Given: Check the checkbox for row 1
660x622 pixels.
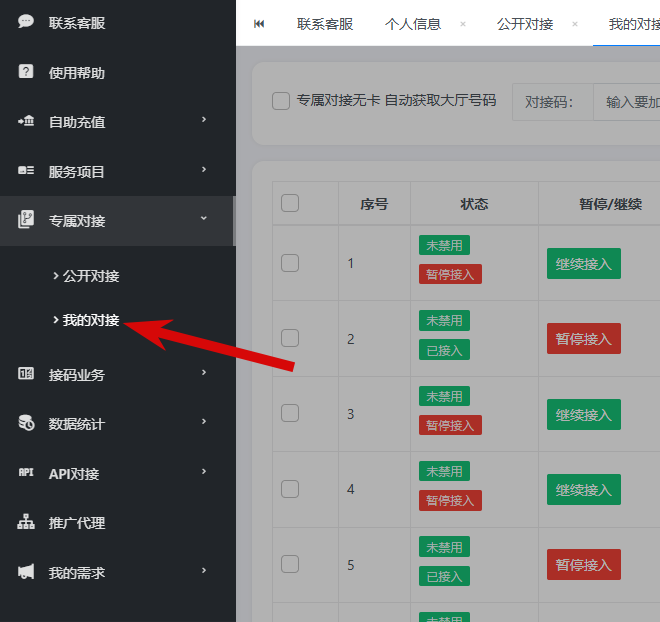Looking at the screenshot, I should click(x=290, y=263).
